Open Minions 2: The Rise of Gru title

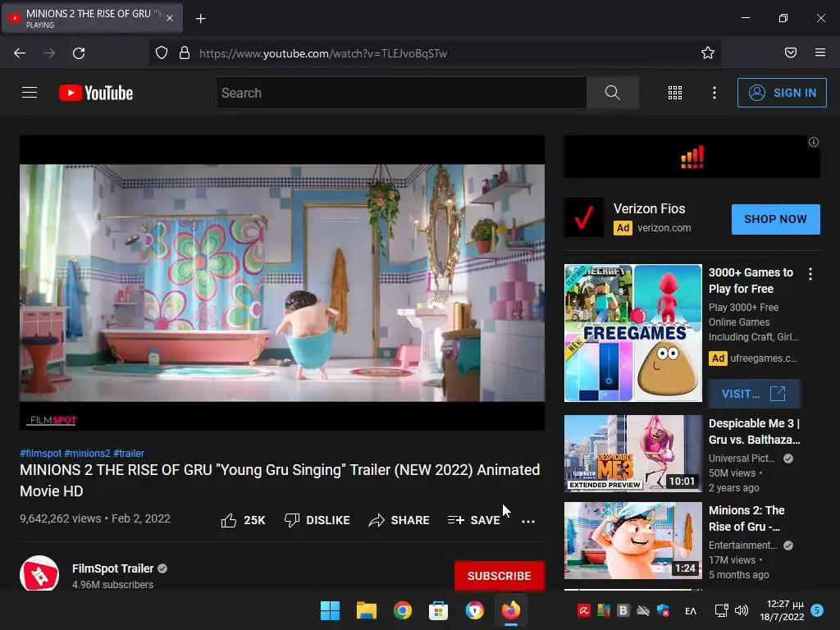point(746,518)
